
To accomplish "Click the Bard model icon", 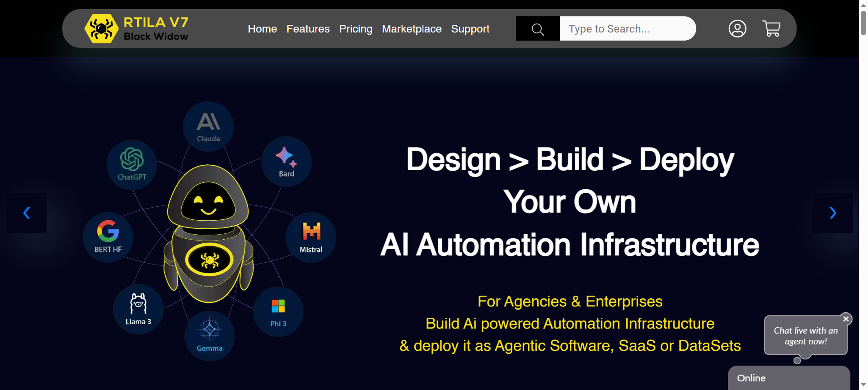I will (286, 162).
